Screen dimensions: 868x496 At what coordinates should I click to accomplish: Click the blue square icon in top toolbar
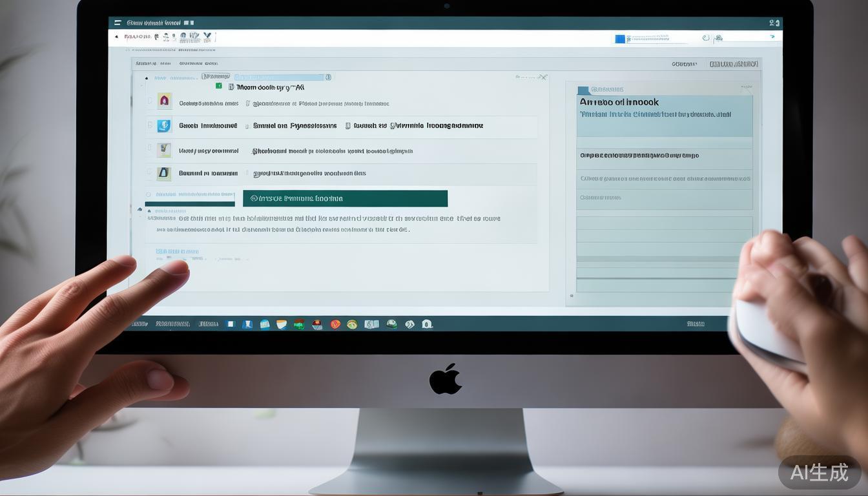[x=620, y=39]
